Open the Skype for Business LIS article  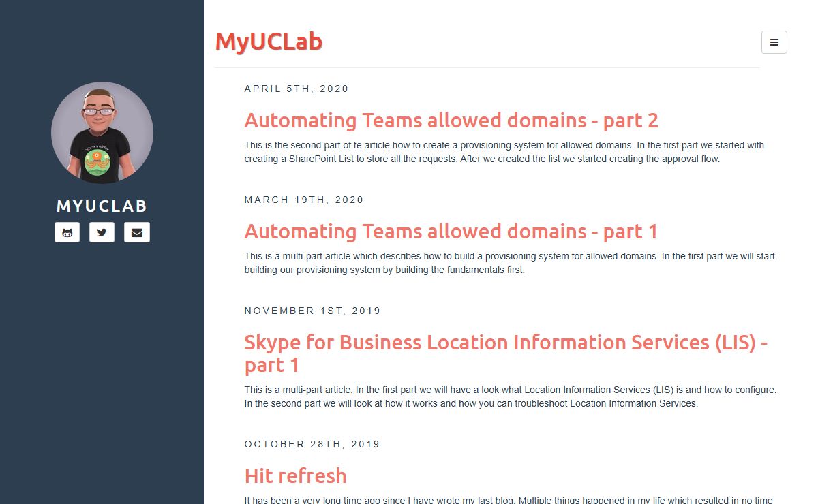[506, 353]
